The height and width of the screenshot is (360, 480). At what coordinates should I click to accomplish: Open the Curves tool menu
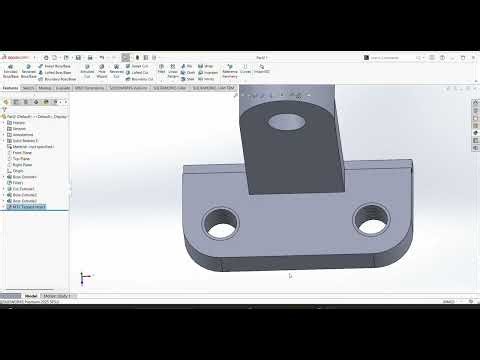[x=245, y=69]
